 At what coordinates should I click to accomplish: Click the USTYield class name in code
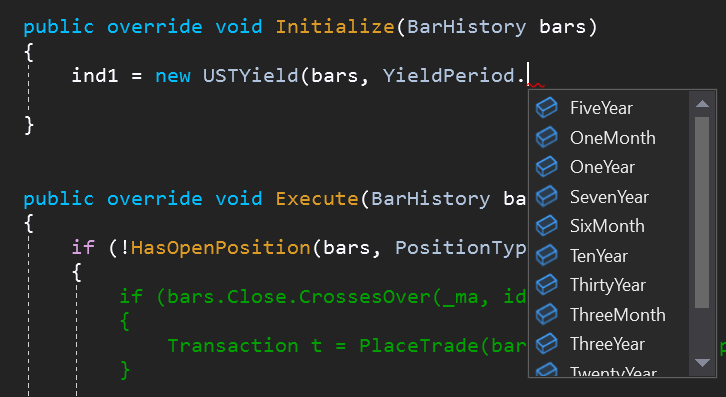pyautogui.click(x=250, y=76)
